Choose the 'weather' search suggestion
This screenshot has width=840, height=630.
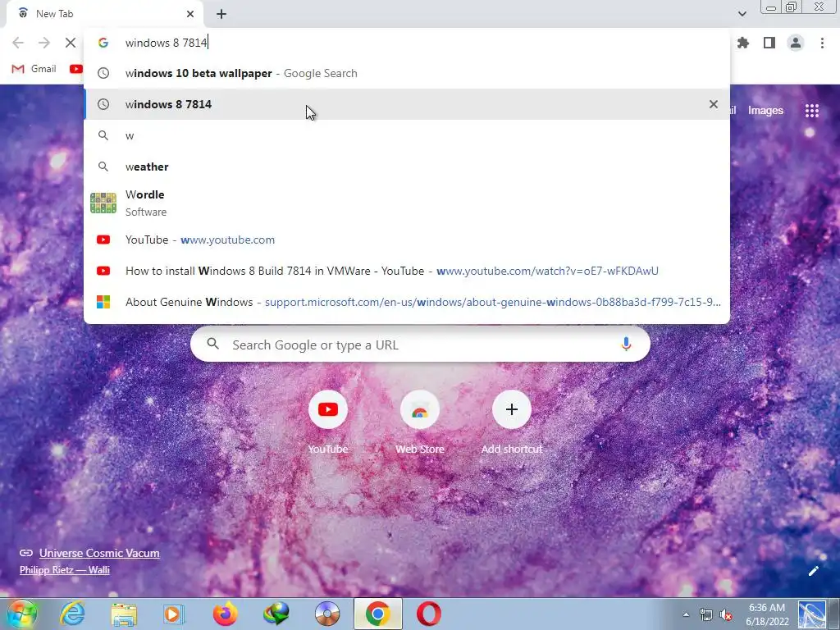coord(407,167)
